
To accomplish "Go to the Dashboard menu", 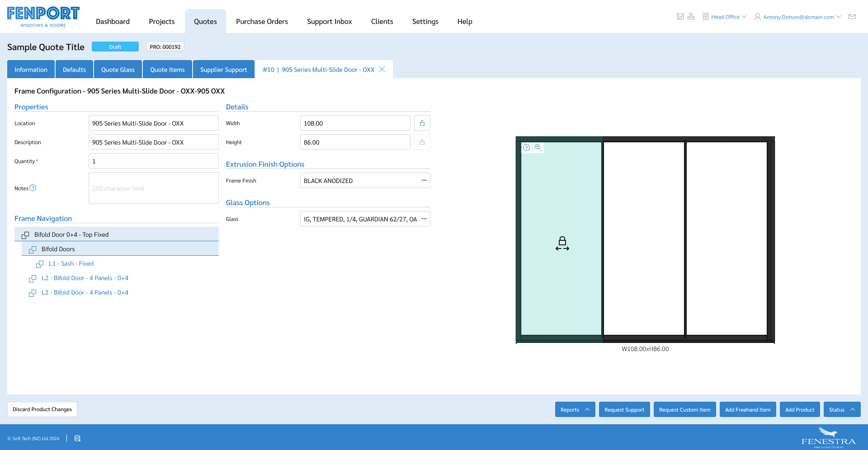I will point(113,21).
